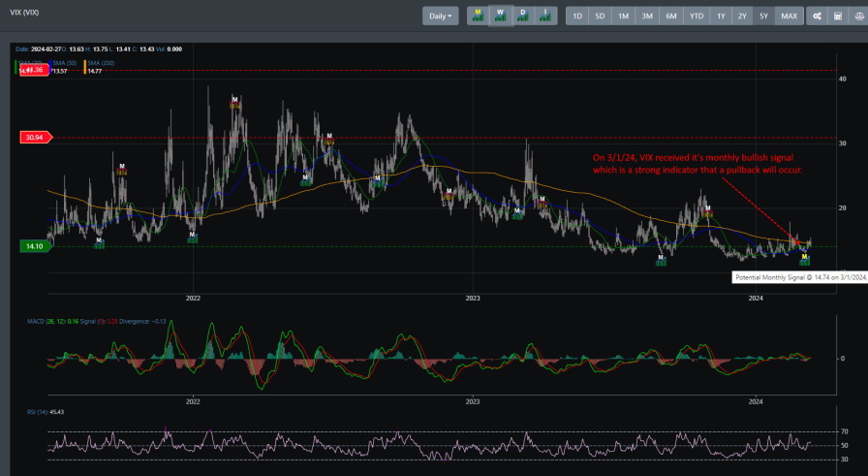The image size is (868, 476).
Task: Click the green 14.10 price level tag
Action: point(36,246)
